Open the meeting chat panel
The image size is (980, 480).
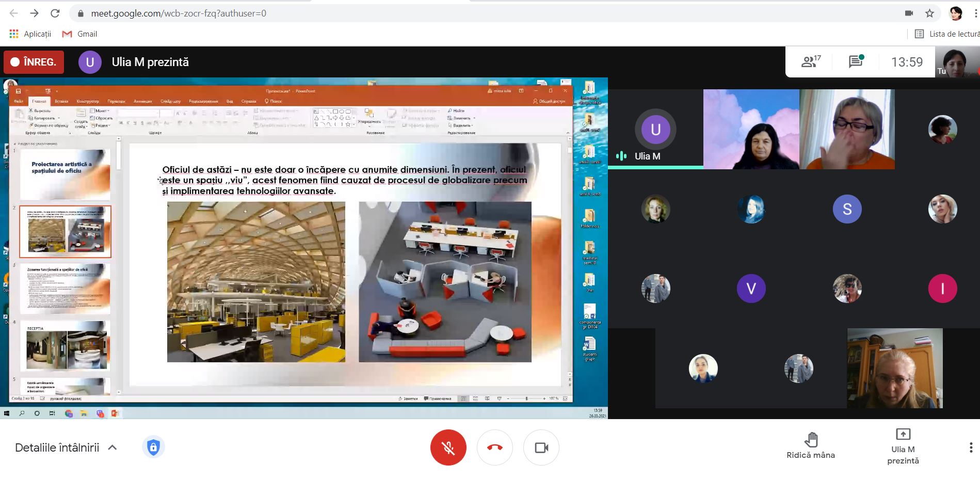pos(856,62)
